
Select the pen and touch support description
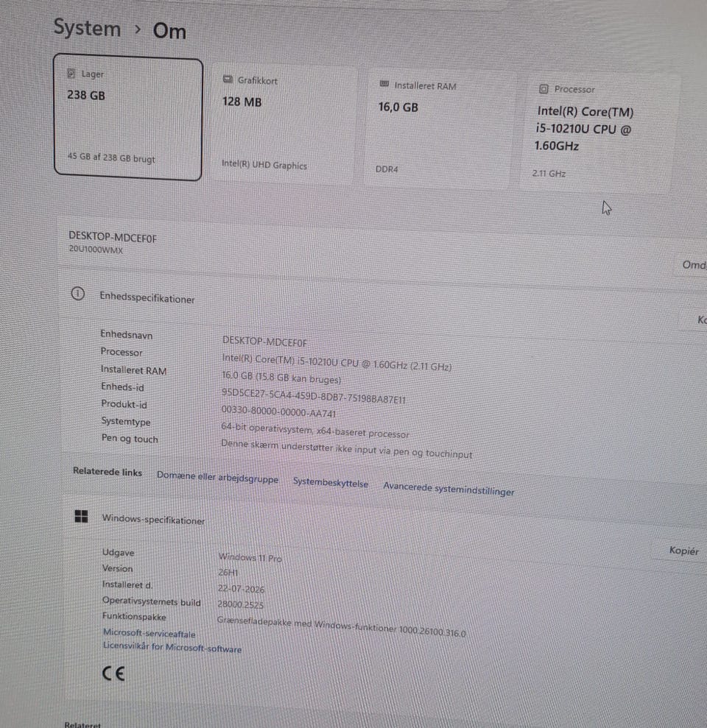347,448
